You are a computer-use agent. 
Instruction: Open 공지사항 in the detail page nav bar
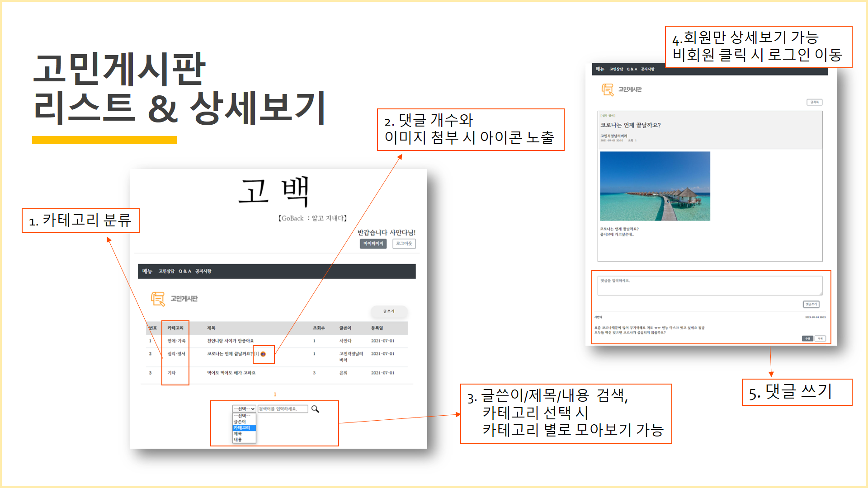[x=647, y=69]
